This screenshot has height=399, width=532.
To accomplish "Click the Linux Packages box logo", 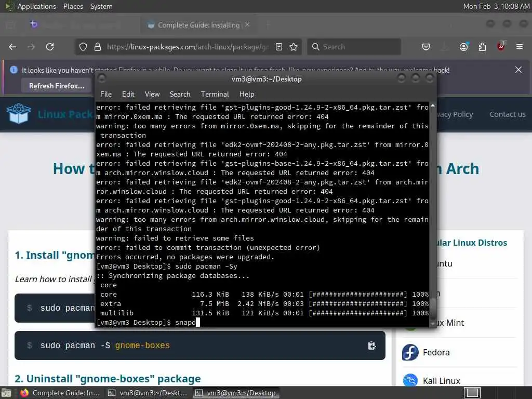I will [19, 114].
